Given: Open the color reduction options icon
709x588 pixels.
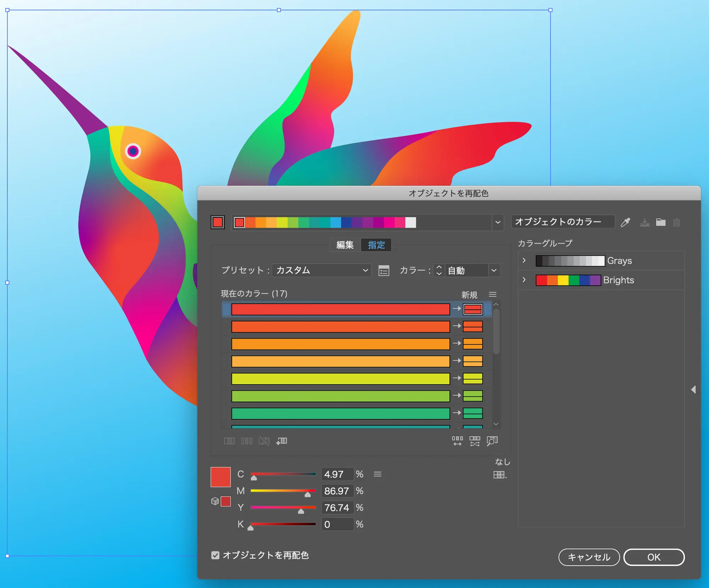Looking at the screenshot, I should click(x=383, y=270).
